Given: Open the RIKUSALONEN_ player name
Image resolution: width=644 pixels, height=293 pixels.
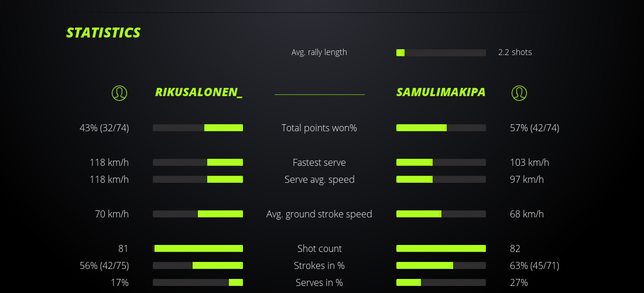Looking at the screenshot, I should (198, 92).
